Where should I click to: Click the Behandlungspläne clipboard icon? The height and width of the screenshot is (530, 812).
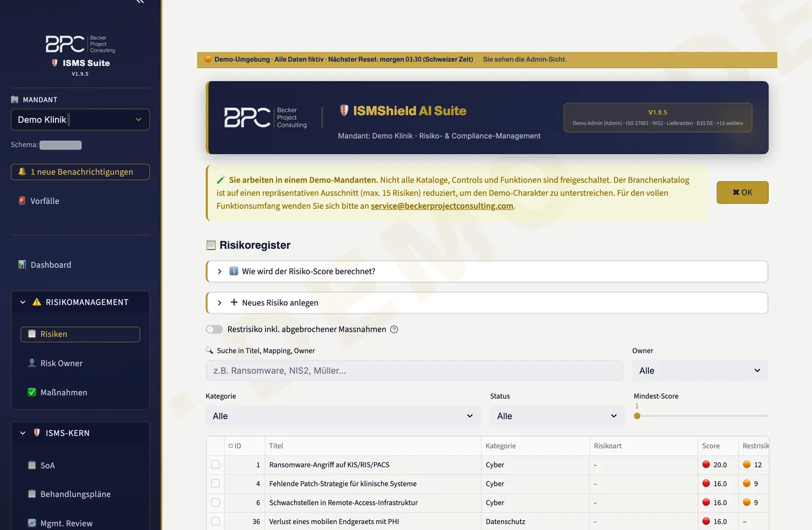tap(32, 494)
